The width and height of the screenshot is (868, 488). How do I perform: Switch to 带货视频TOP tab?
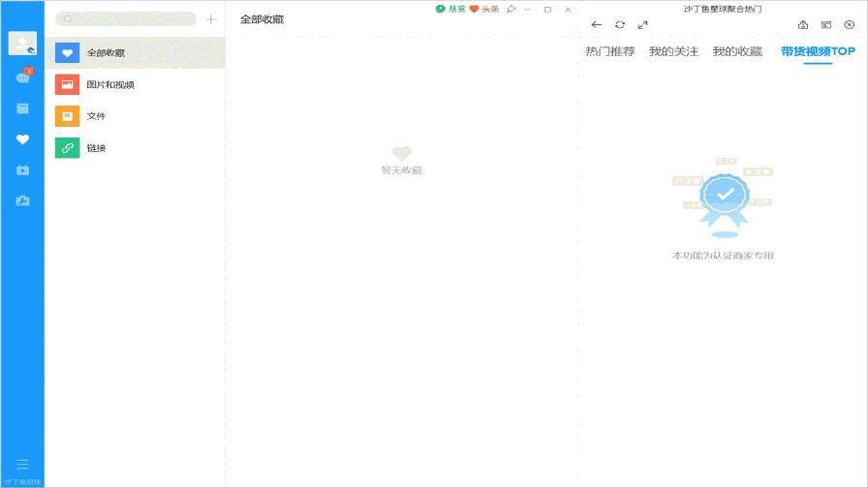click(x=819, y=51)
